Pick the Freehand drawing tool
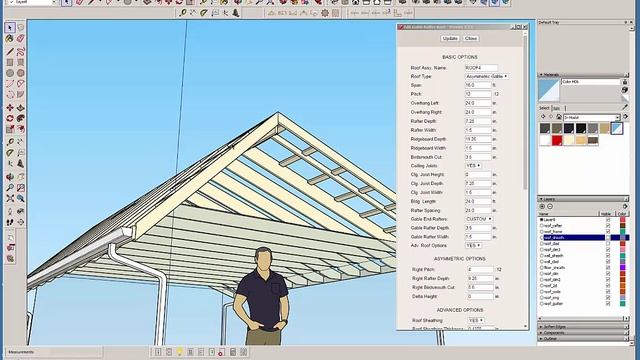640x360 pixels. (21, 52)
